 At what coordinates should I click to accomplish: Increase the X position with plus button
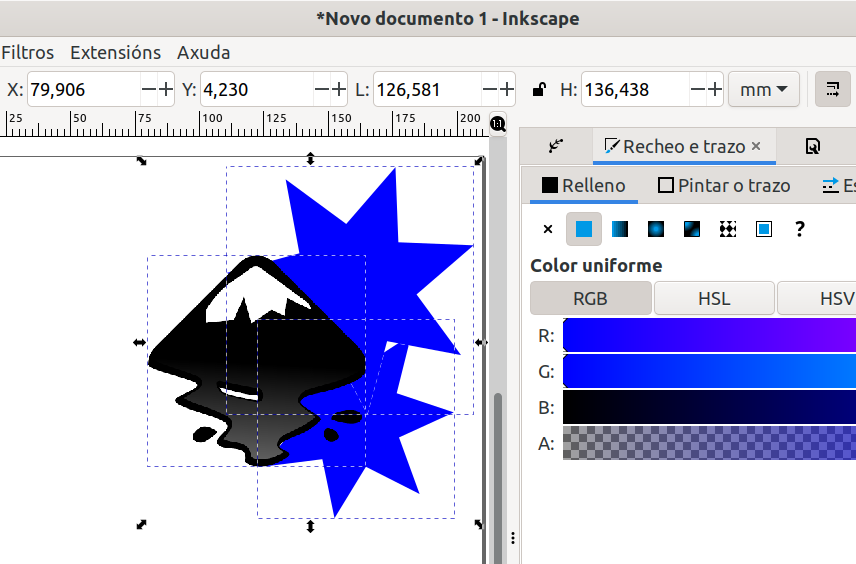166,90
